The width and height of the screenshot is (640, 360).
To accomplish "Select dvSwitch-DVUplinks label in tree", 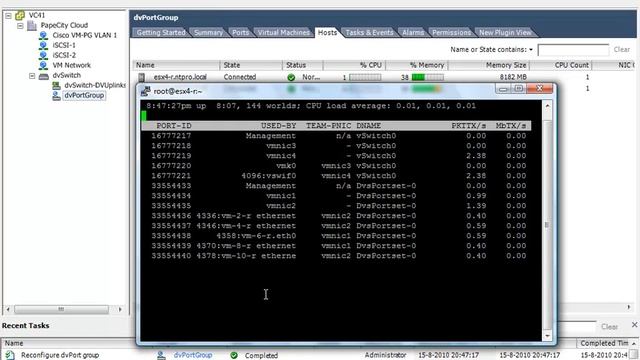I will coord(95,85).
